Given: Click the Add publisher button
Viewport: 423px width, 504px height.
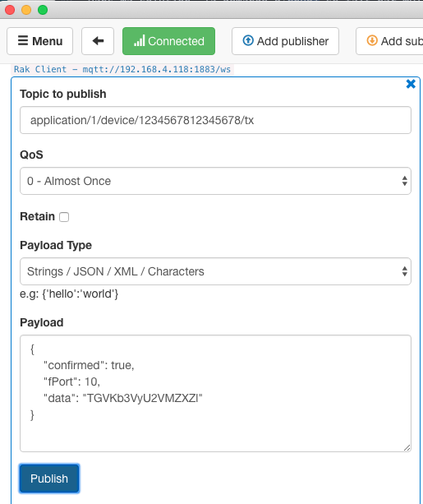Looking at the screenshot, I should coord(285,41).
